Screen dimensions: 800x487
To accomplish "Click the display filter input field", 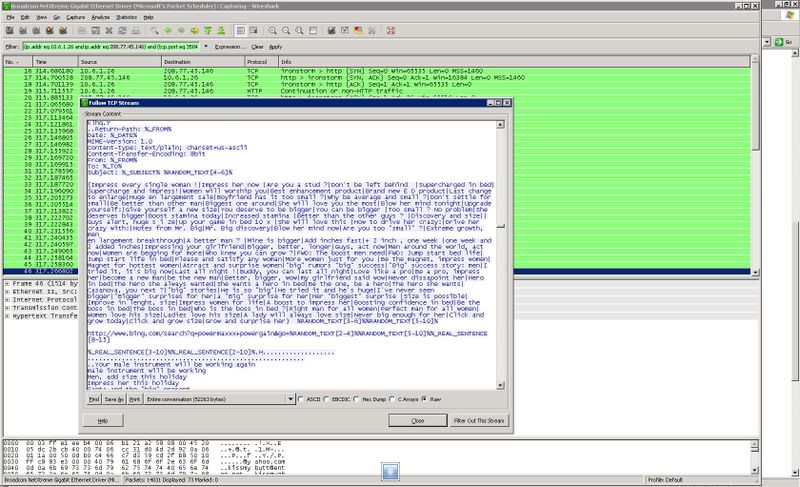I will tap(111, 46).
